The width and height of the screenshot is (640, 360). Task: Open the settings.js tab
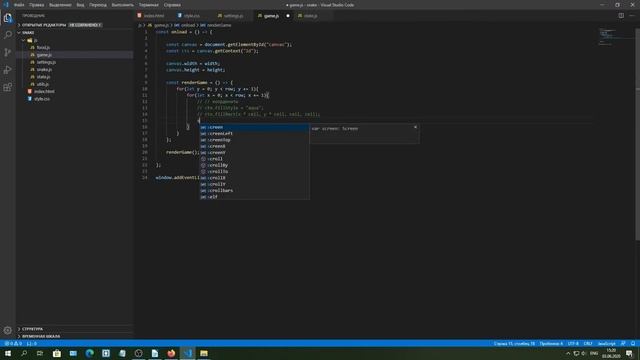[x=233, y=16]
